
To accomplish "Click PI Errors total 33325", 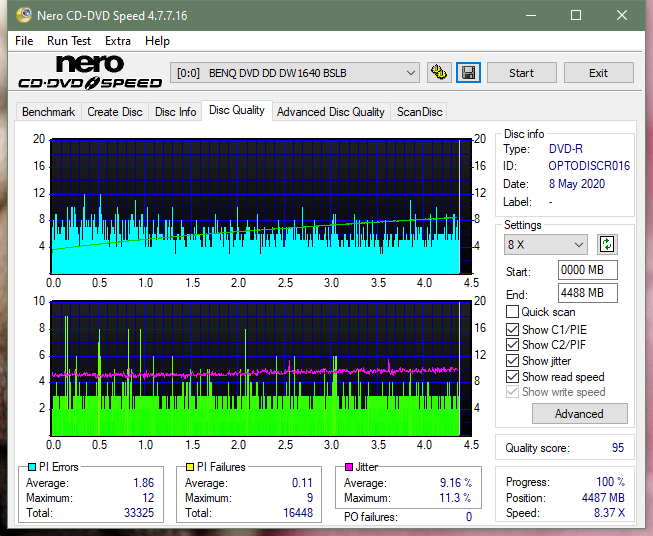I will click(139, 512).
